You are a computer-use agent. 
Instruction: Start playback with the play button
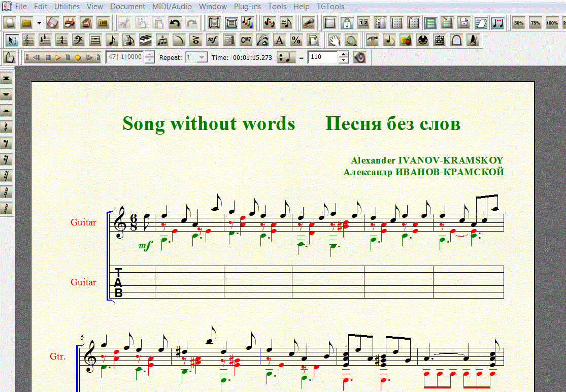[x=58, y=57]
